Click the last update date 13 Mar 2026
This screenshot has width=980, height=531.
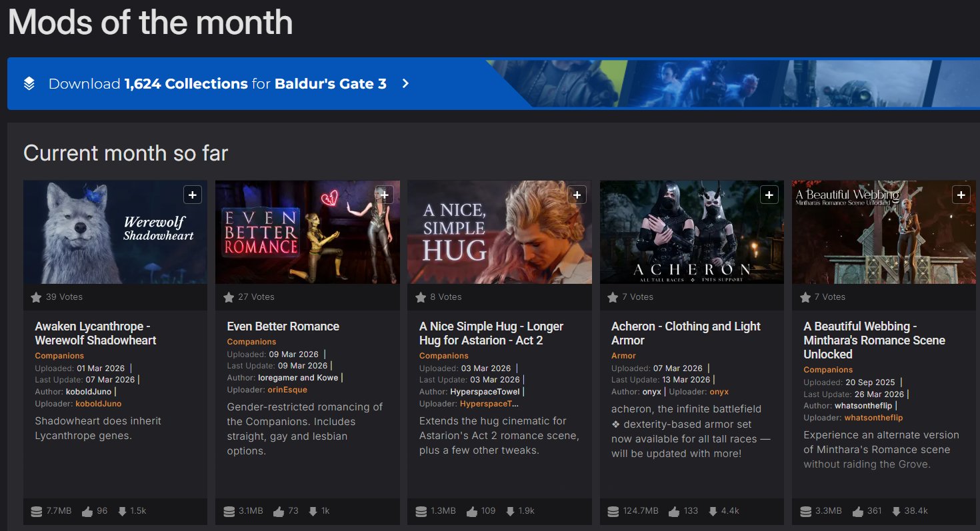(685, 380)
